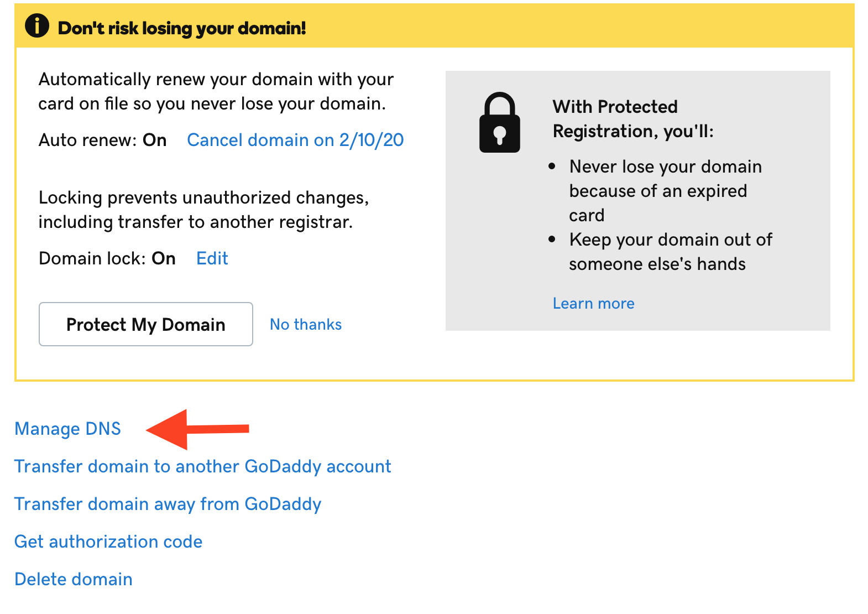The width and height of the screenshot is (868, 614).
Task: Click the Locking prevents unauthorized changes text
Action: 203,210
